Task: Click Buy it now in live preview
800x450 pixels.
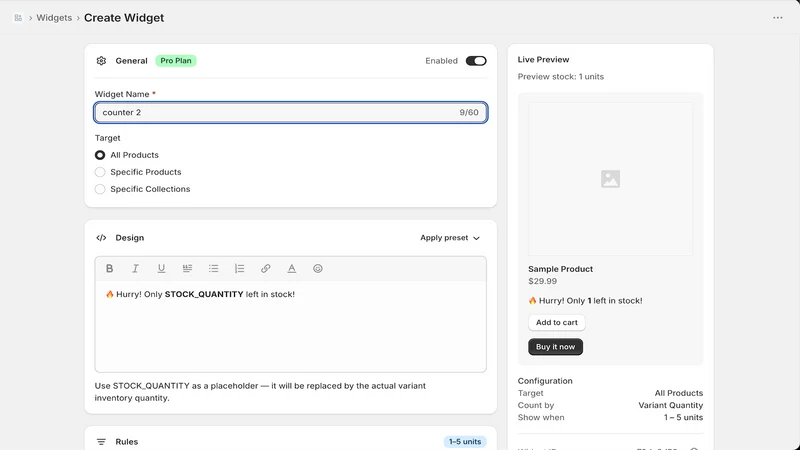Action: click(x=555, y=347)
